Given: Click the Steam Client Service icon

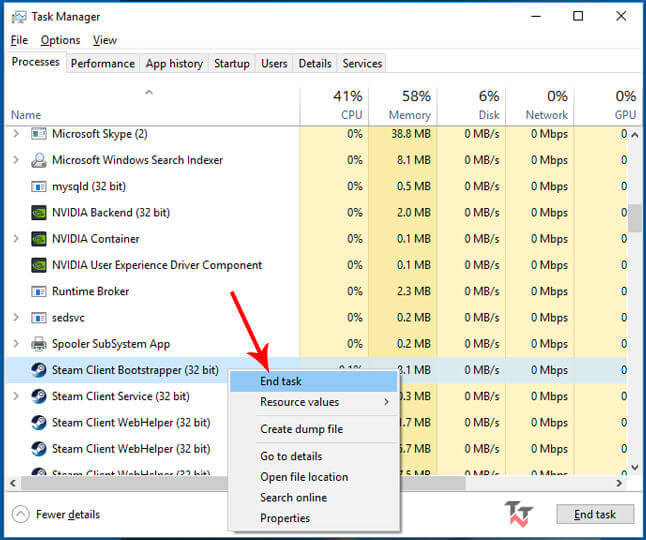Looking at the screenshot, I should coord(39,396).
